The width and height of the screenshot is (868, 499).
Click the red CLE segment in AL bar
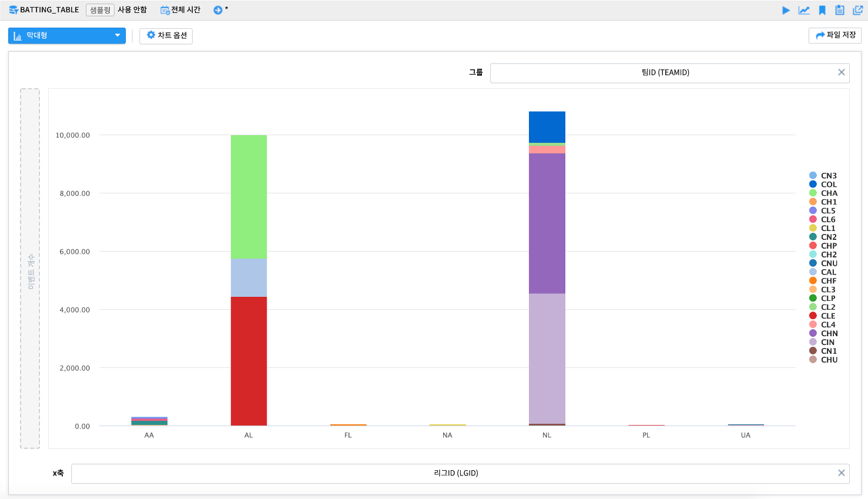[249, 361]
